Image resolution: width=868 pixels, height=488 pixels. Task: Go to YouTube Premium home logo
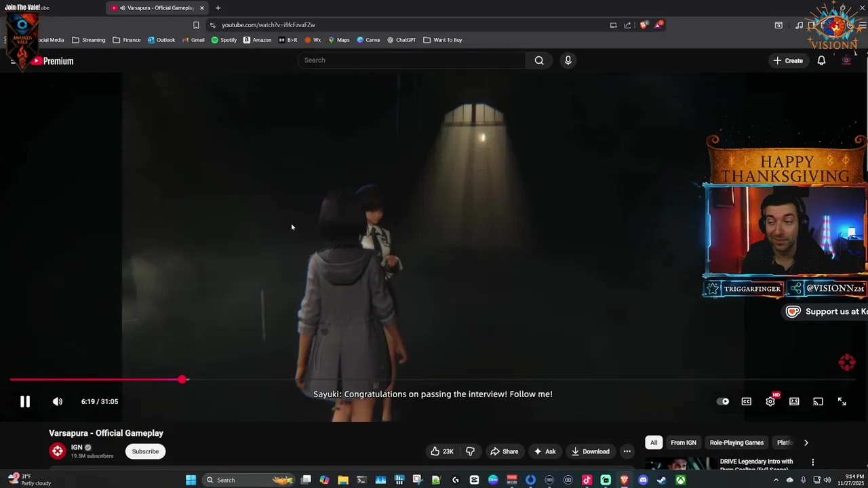point(52,61)
